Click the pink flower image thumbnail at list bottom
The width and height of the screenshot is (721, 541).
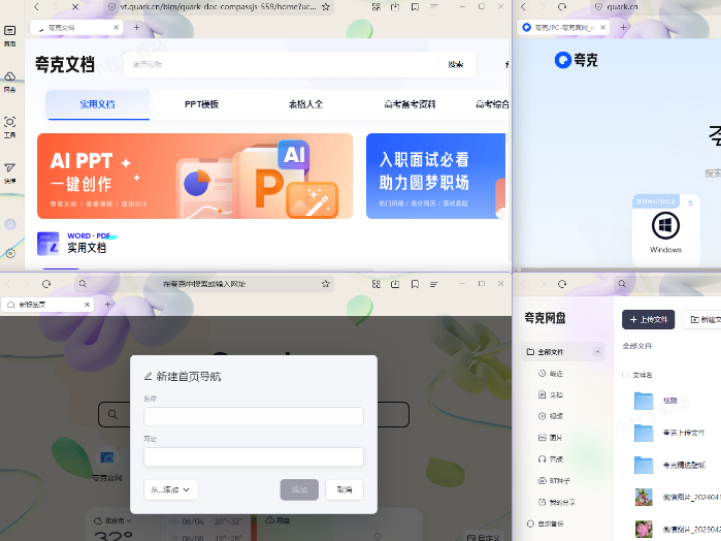644,529
